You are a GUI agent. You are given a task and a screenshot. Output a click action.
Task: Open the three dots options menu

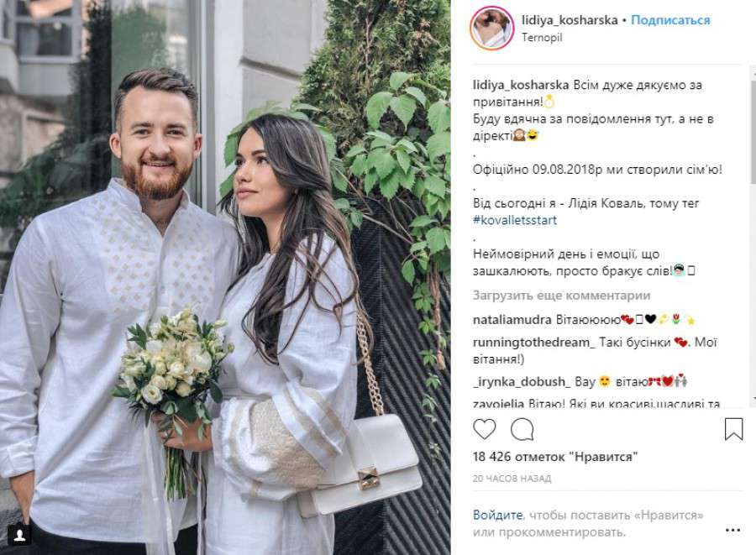732,530
